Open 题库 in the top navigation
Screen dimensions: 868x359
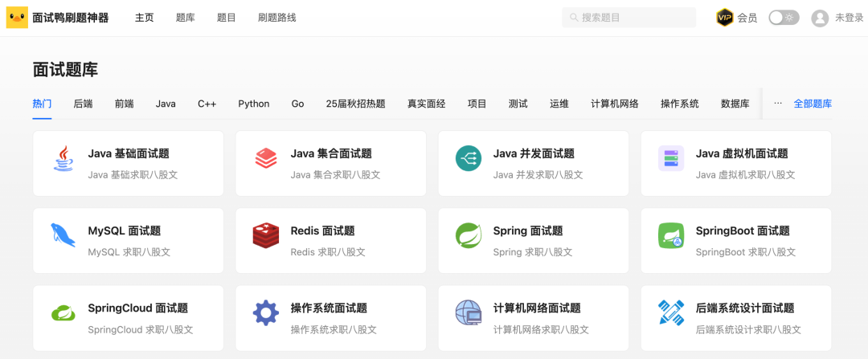pyautogui.click(x=186, y=18)
